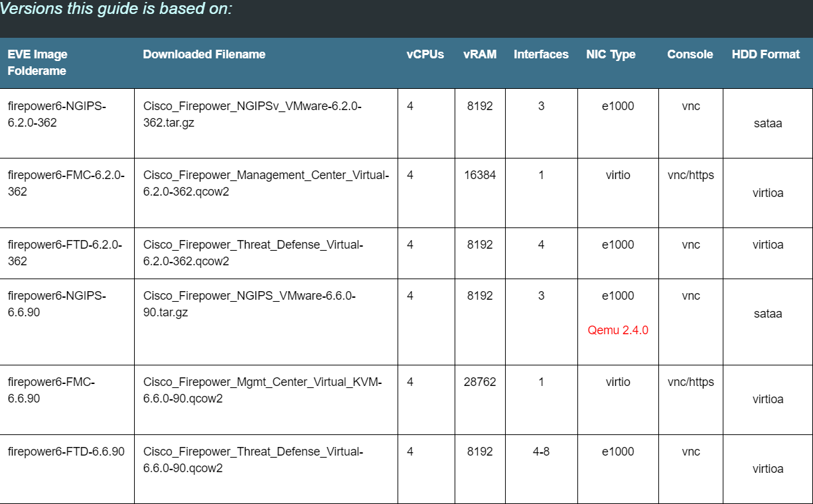Viewport: 813px width, 504px height.
Task: Click 'virtioa' in the FMC-6.6.90 row
Action: coord(768,399)
